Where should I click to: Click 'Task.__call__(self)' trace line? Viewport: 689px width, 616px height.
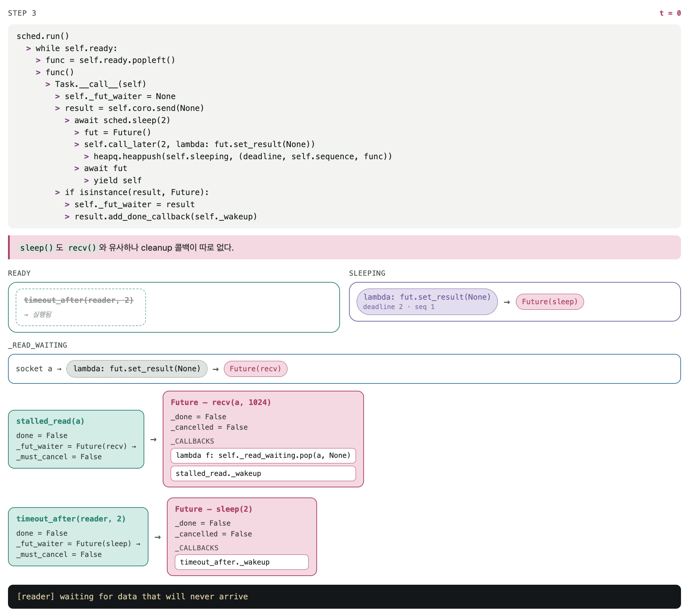click(100, 84)
